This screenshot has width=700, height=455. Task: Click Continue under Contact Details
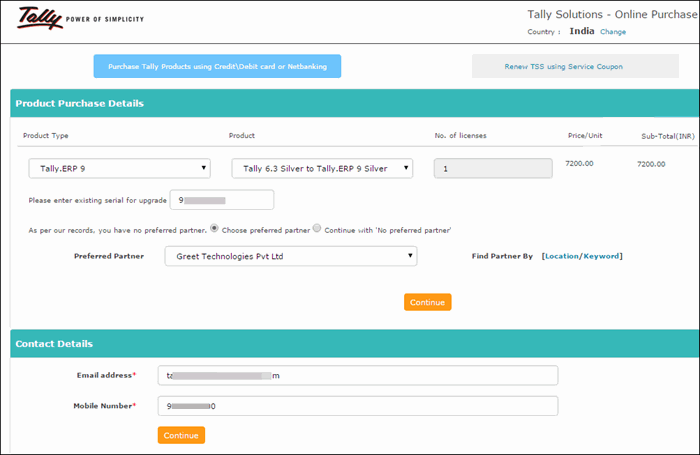pyautogui.click(x=181, y=435)
